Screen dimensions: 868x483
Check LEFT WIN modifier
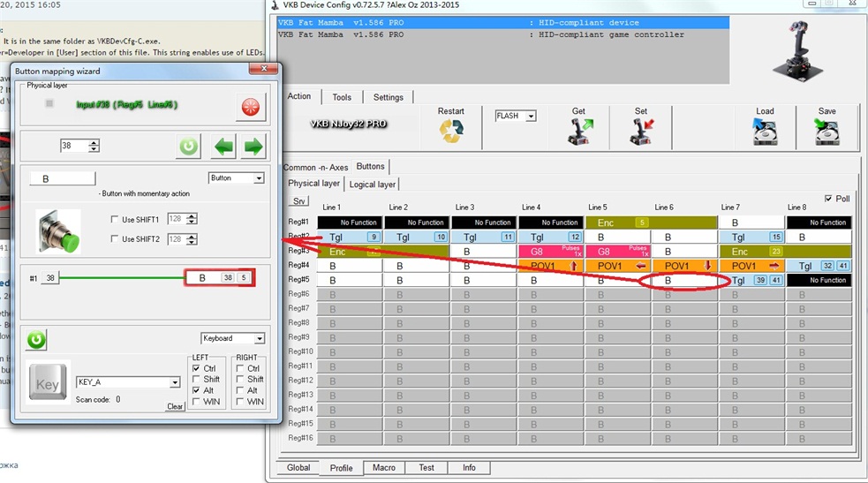196,401
